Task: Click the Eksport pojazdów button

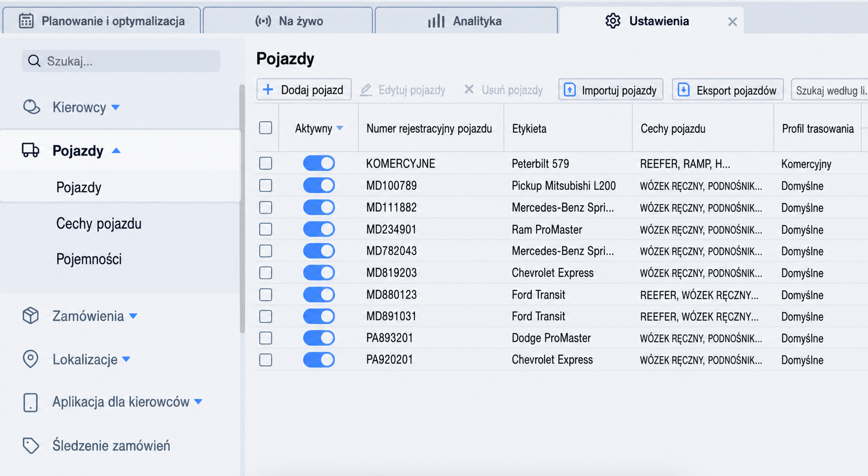Action: (x=728, y=90)
